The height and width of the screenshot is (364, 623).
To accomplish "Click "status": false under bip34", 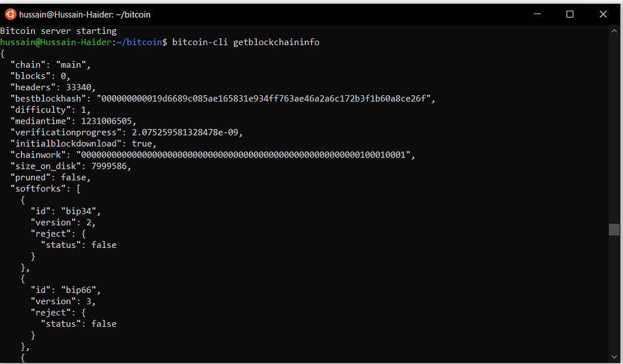I will [78, 245].
